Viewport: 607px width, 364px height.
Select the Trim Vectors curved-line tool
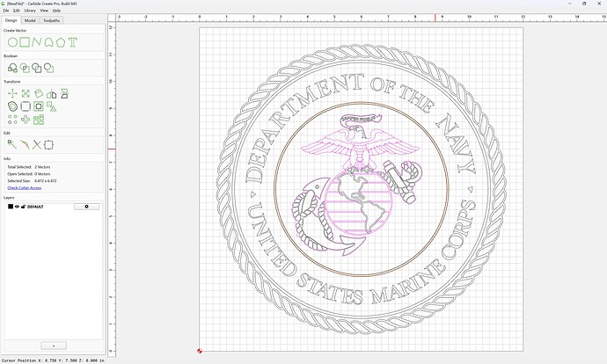(x=25, y=145)
